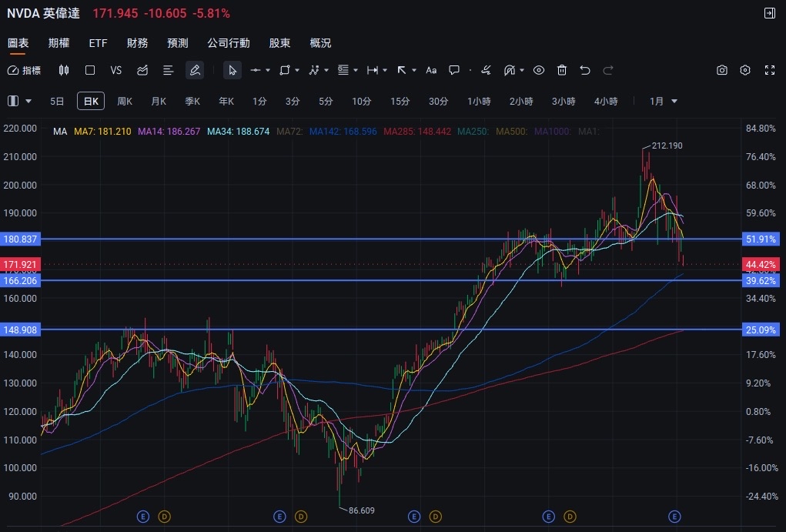
Task: Select the 周K weekly interval
Action: point(125,101)
